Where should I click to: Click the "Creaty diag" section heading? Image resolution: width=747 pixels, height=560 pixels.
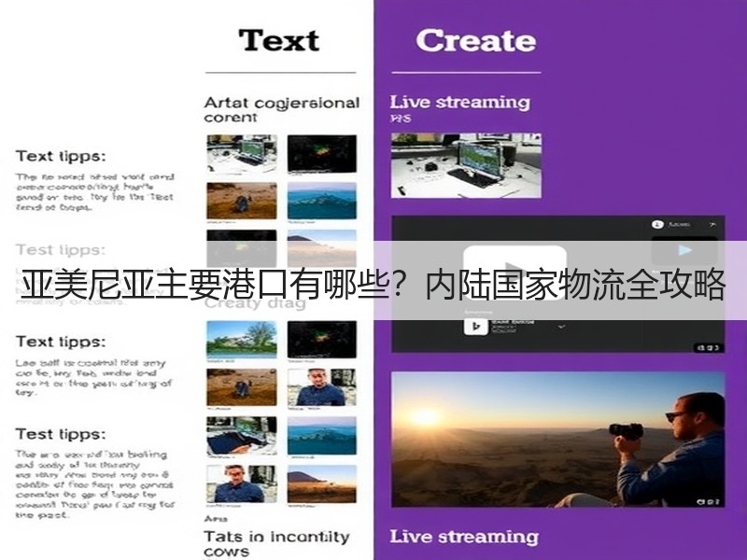pos(255,303)
